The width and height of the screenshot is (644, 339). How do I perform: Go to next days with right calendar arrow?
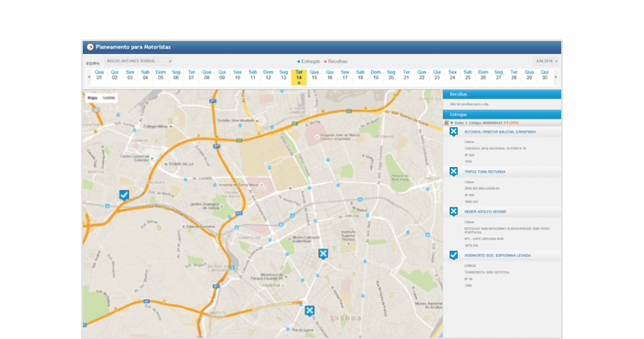(x=555, y=76)
